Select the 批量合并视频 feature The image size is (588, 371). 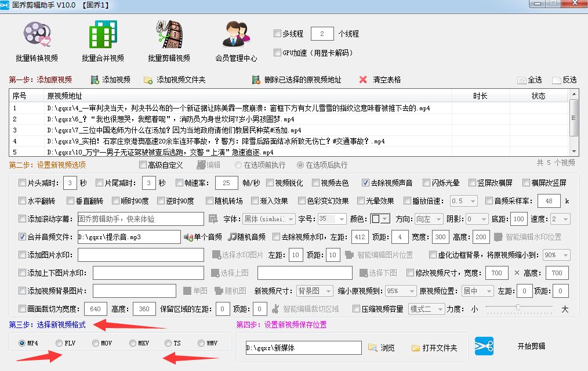pyautogui.click(x=102, y=39)
